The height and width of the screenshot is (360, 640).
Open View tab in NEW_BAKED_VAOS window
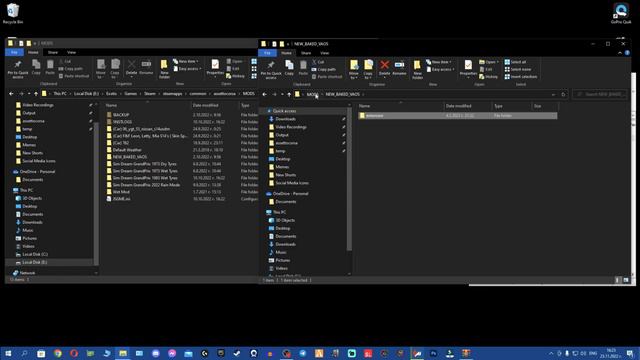[x=324, y=53]
